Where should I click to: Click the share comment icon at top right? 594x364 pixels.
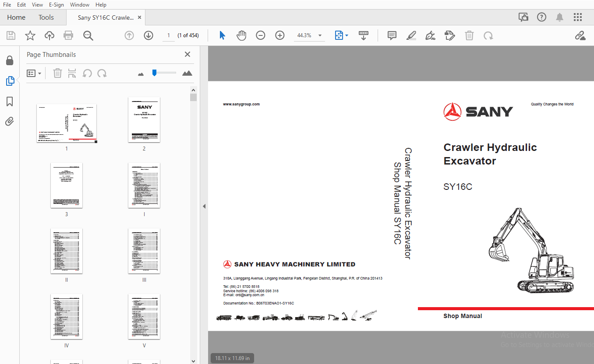523,17
